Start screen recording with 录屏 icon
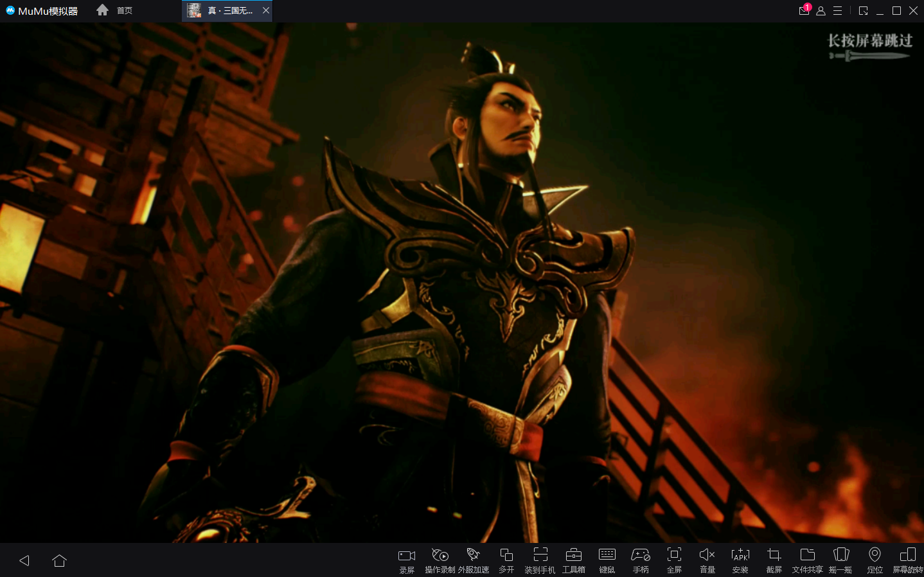The image size is (924, 577). pos(407,560)
